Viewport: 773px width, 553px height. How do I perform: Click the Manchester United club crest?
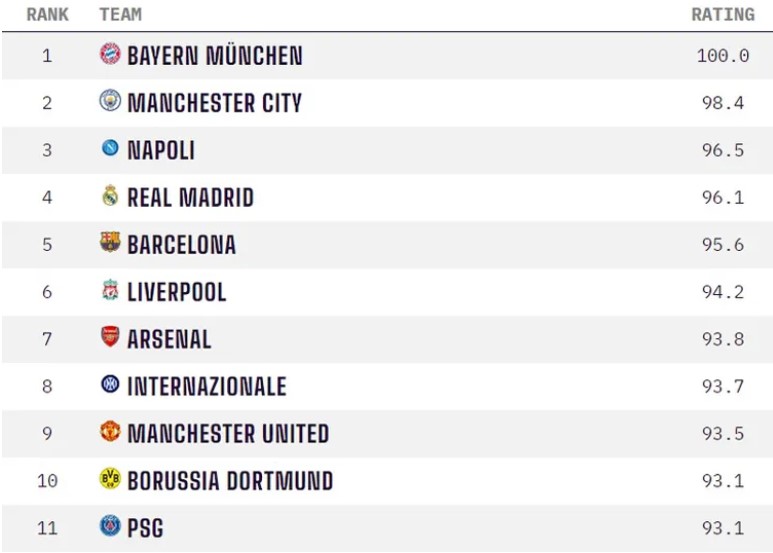click(110, 432)
